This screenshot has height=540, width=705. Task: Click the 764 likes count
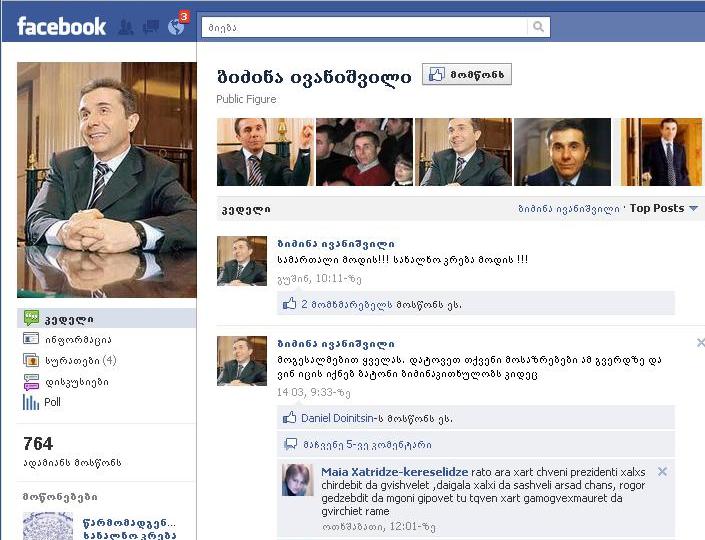[38, 444]
